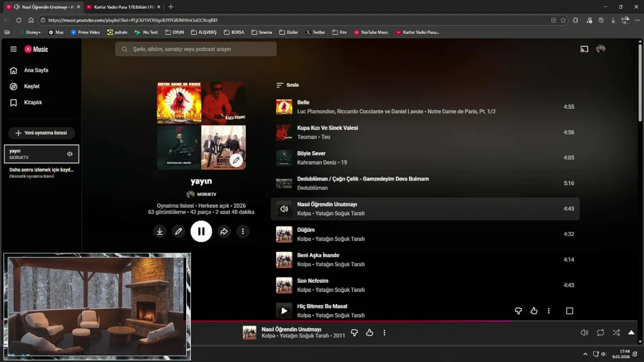
Task: Open the hamburger guide menu
Action: pos(14,49)
